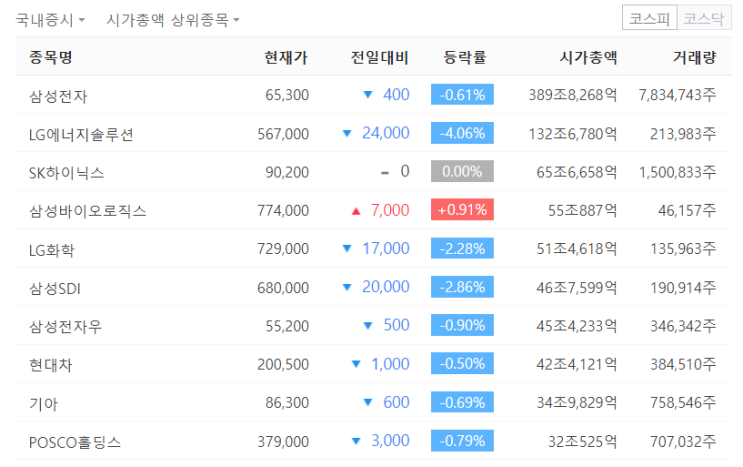Click the gray 0.00% change badge

pyautogui.click(x=462, y=171)
